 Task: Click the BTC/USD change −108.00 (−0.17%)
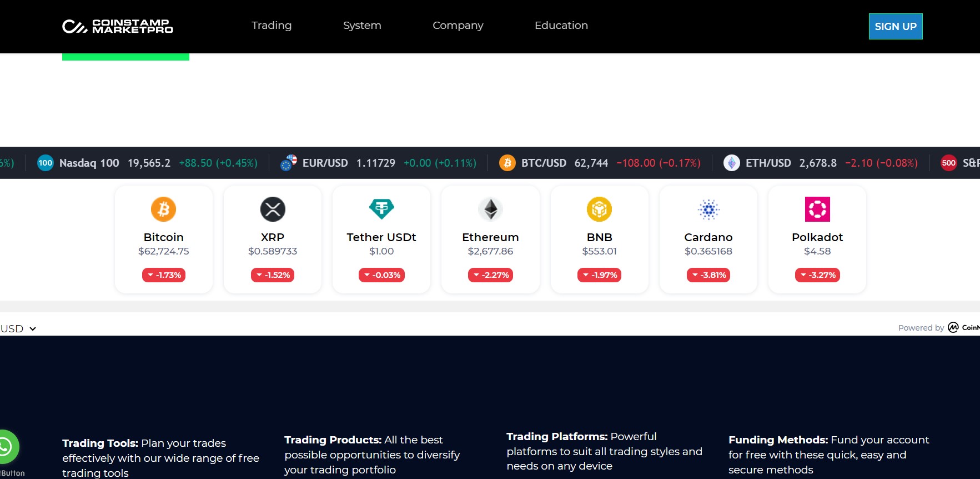pos(659,163)
